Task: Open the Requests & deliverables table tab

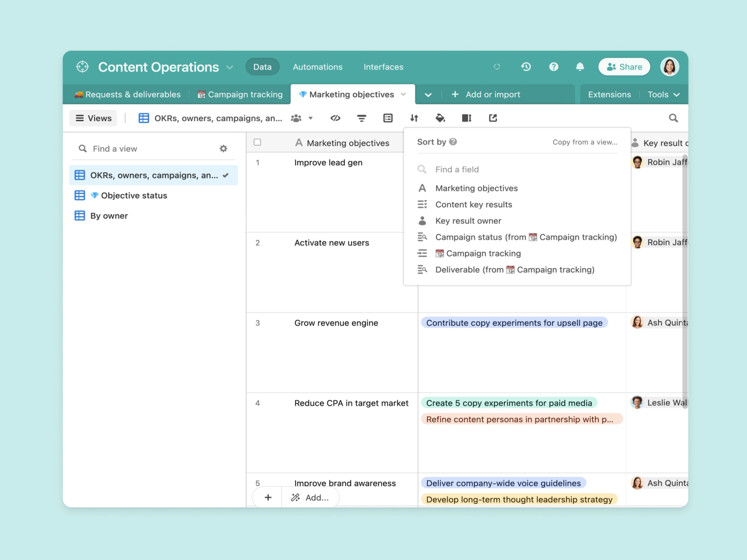Action: pyautogui.click(x=127, y=94)
